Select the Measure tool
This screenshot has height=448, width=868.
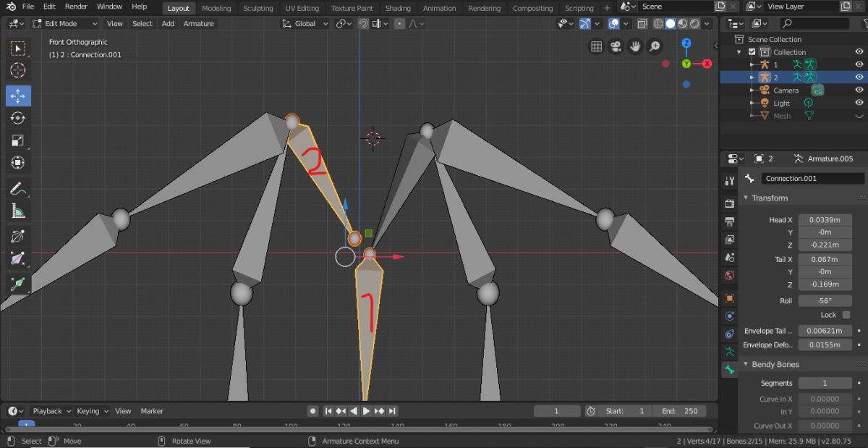(18, 211)
